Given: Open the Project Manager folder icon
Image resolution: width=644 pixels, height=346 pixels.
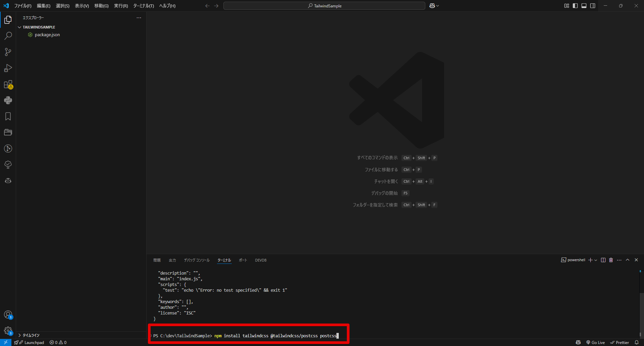Looking at the screenshot, I should pos(8,132).
